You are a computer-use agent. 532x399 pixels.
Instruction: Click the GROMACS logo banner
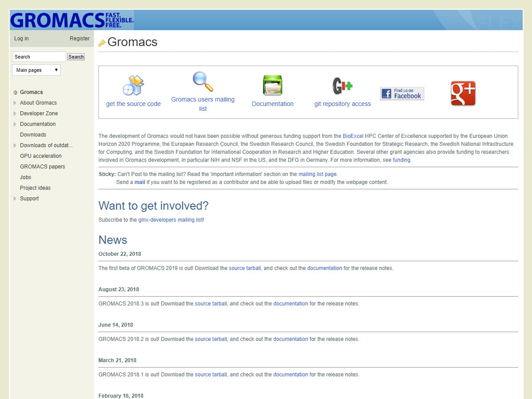72,20
